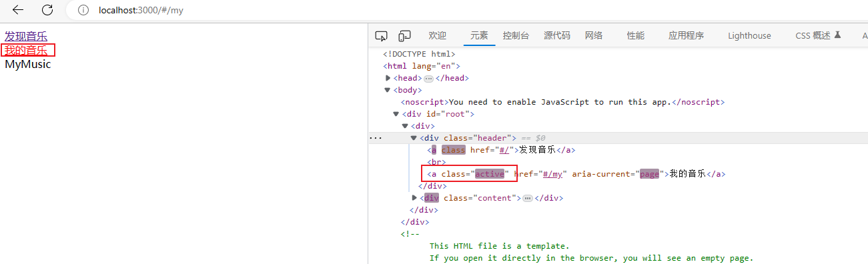Activate the inspect element picker icon
This screenshot has width=868, height=264.
[x=382, y=36]
